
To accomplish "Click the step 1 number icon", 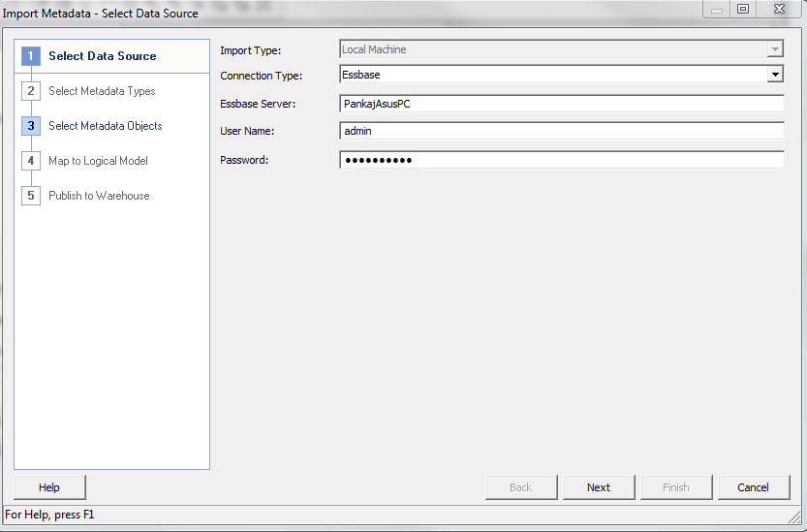I will (x=31, y=55).
